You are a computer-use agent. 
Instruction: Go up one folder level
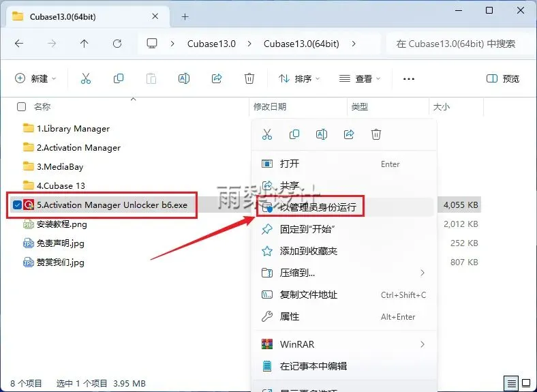pos(85,44)
